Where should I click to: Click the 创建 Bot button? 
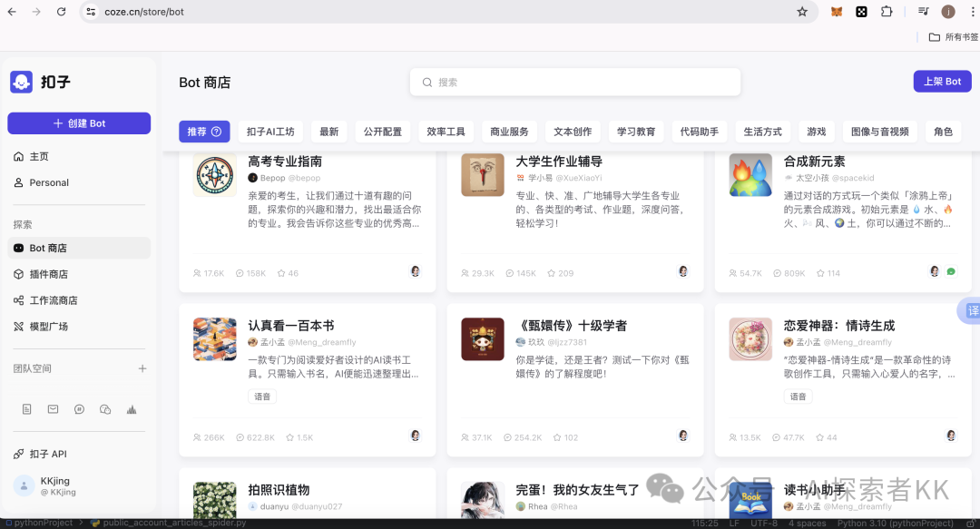[x=79, y=123]
